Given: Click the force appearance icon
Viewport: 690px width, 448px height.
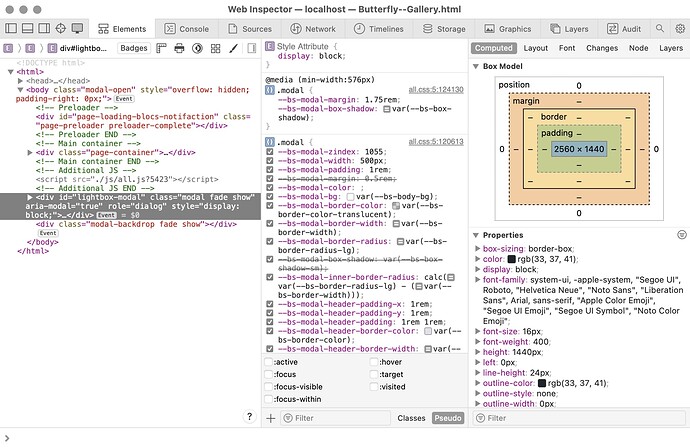Looking at the screenshot, I should pyautogui.click(x=195, y=47).
